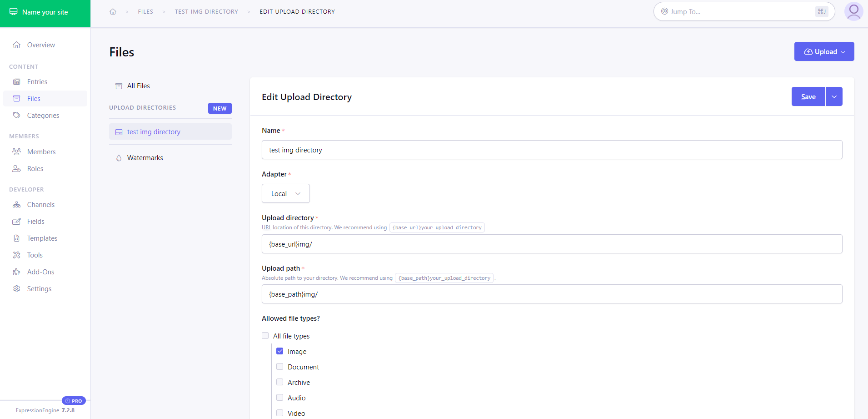Screen dimensions: 868x419
Task: Select the Channels icon under Developer
Action: (x=17, y=204)
